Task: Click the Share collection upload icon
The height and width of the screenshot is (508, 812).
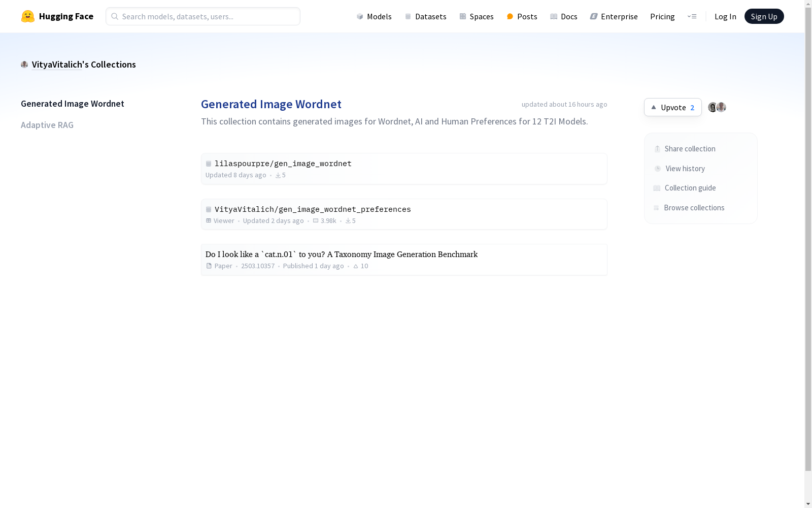Action: tap(657, 149)
